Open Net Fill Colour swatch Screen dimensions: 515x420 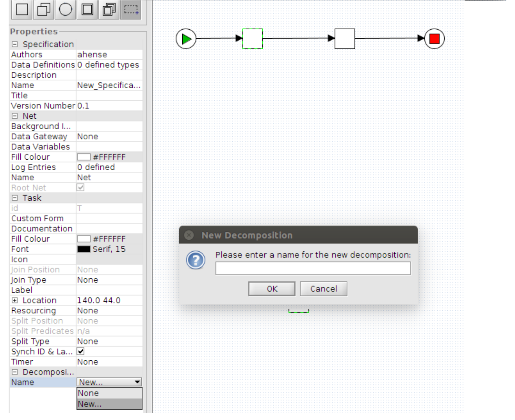click(x=84, y=157)
